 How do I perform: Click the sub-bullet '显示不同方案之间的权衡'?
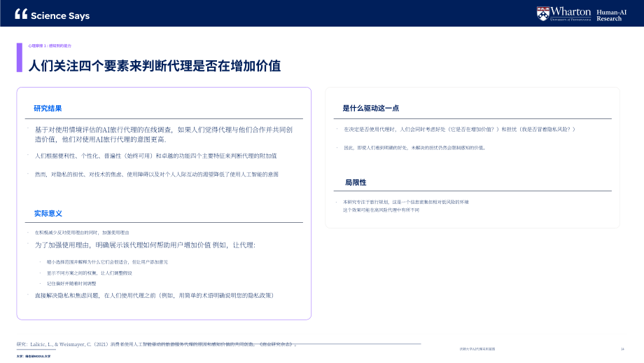click(89, 273)
